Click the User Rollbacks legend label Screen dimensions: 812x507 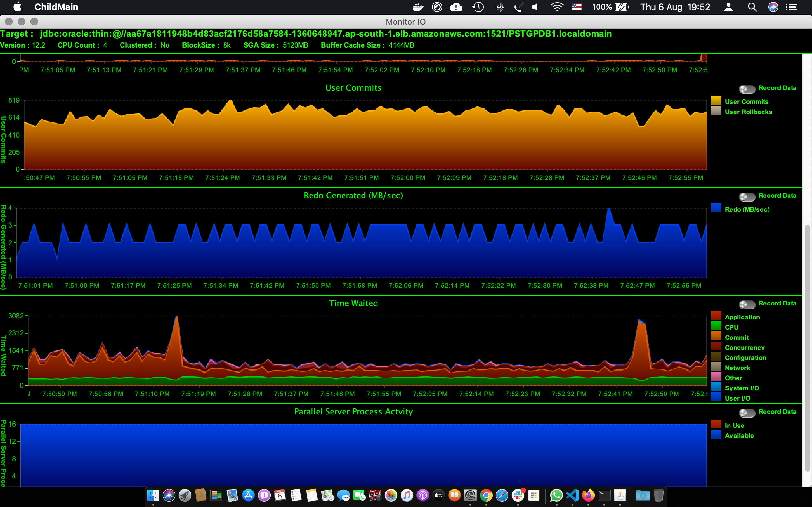click(x=748, y=112)
